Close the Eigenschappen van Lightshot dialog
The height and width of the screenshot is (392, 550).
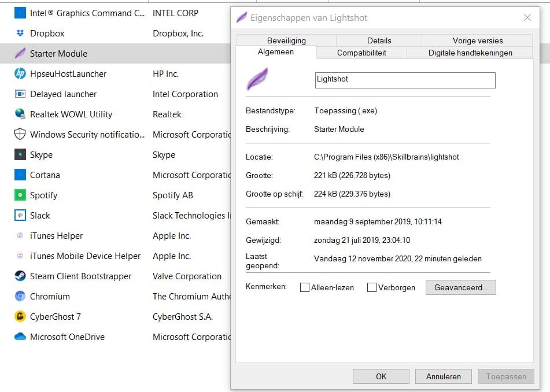tap(527, 17)
